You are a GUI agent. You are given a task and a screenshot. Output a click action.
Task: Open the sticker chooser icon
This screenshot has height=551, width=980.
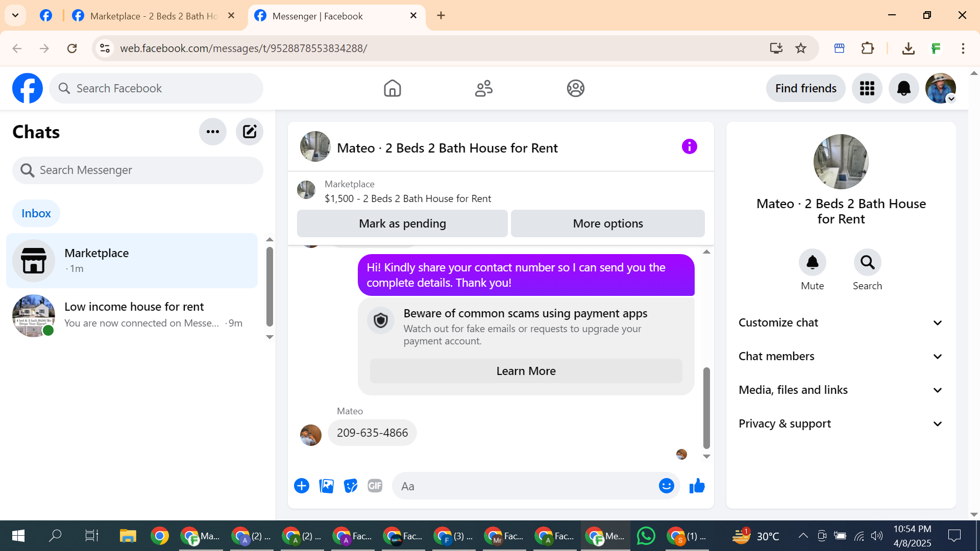point(351,486)
